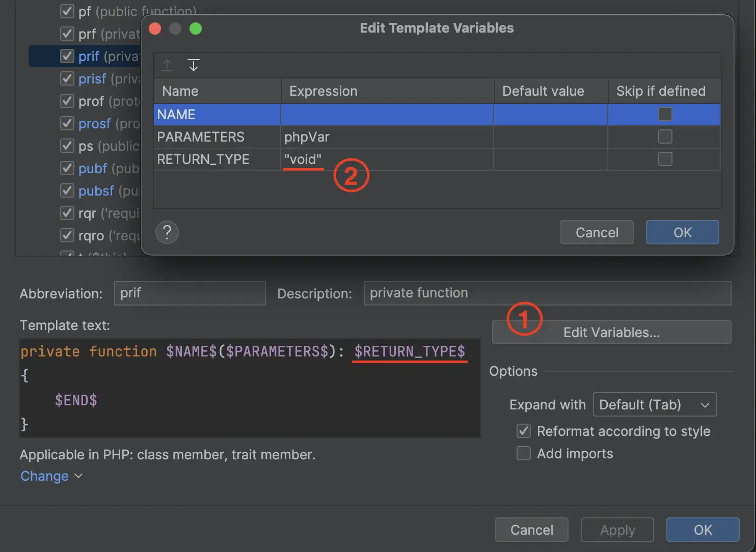The image size is (756, 552).
Task: Uncheck the prisf template checkbox
Action: pos(67,78)
